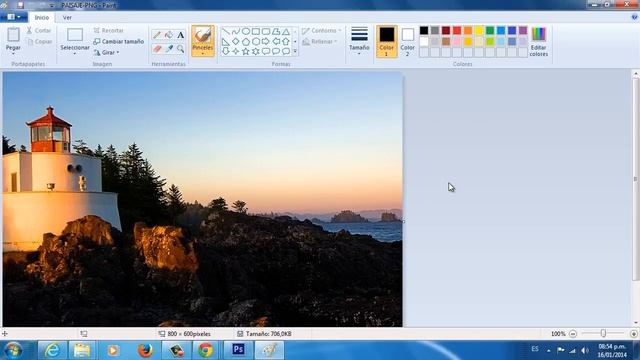Open the Contorno outline dropdown
The width and height of the screenshot is (640, 360).
(322, 31)
